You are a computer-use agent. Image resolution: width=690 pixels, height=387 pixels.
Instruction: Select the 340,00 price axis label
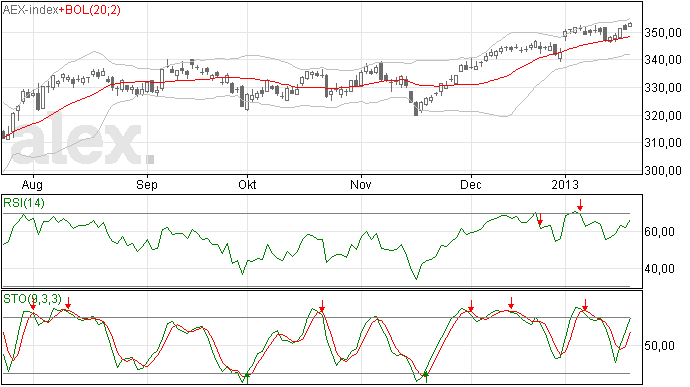663,60
